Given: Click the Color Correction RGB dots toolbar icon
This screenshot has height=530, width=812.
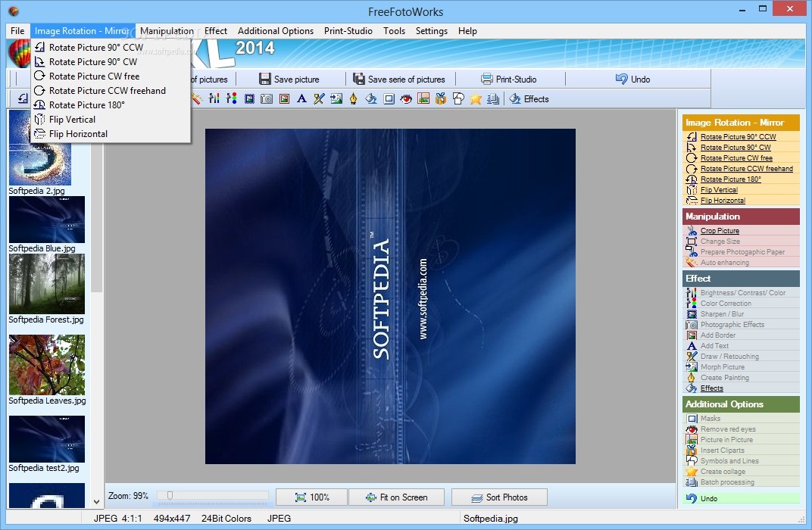Looking at the screenshot, I should [232, 98].
